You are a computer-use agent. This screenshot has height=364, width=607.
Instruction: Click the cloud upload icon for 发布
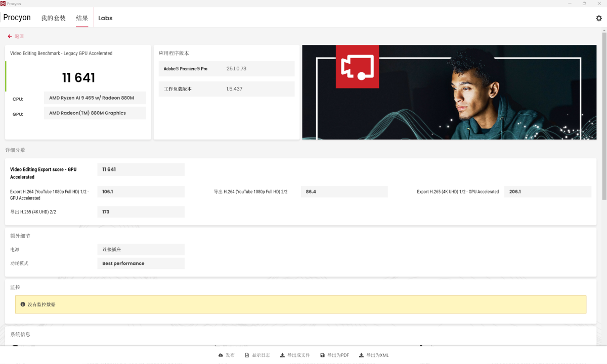coord(221,355)
